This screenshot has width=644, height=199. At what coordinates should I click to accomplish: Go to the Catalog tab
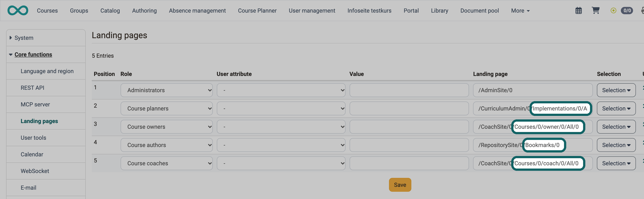point(110,11)
